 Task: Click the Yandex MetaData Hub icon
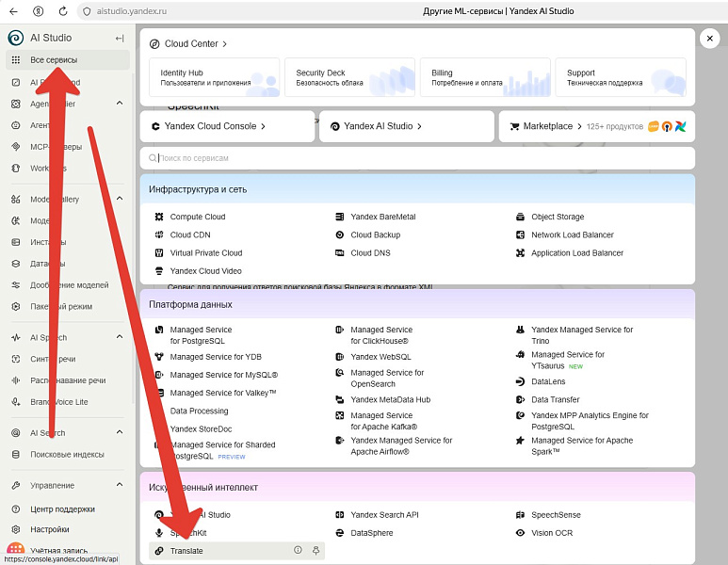(340, 399)
